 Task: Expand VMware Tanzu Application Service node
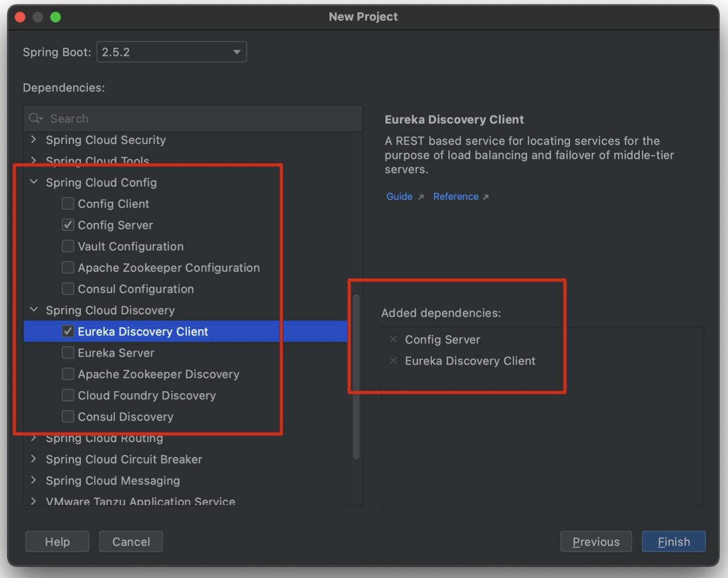pyautogui.click(x=34, y=501)
